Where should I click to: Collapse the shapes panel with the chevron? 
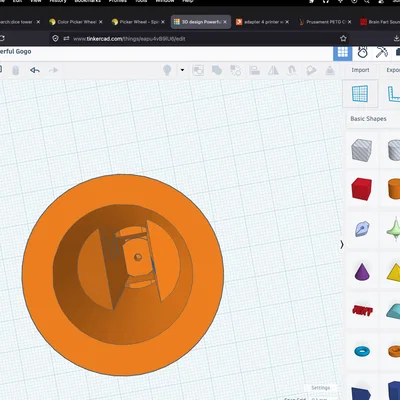(x=342, y=245)
